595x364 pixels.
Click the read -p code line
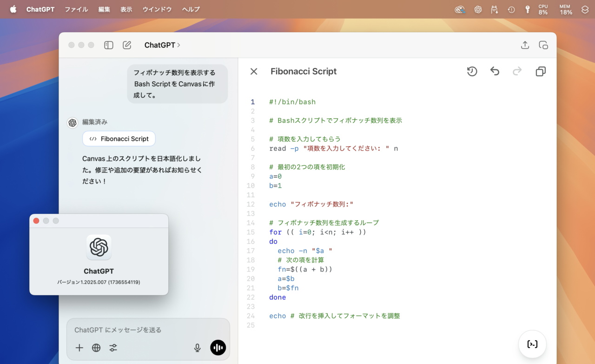coord(333,148)
